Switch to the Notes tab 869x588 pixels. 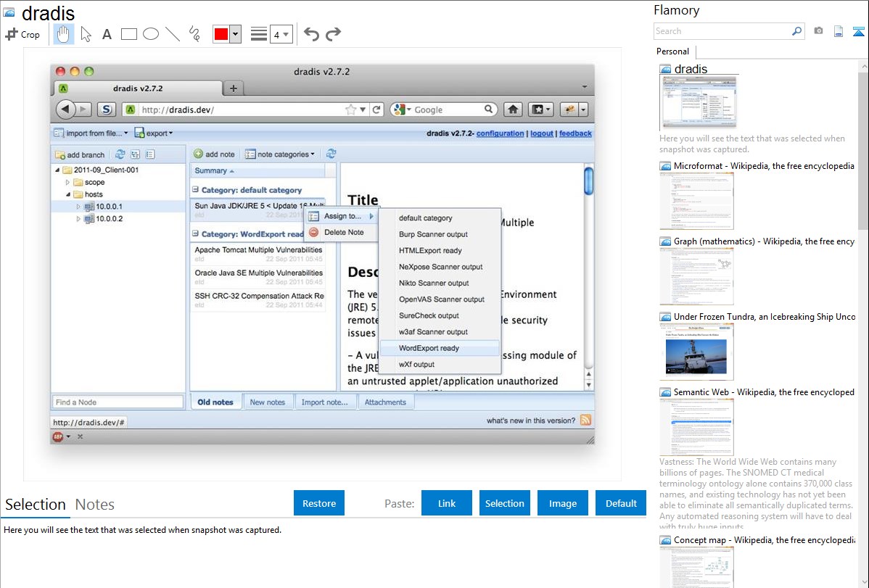(95, 505)
